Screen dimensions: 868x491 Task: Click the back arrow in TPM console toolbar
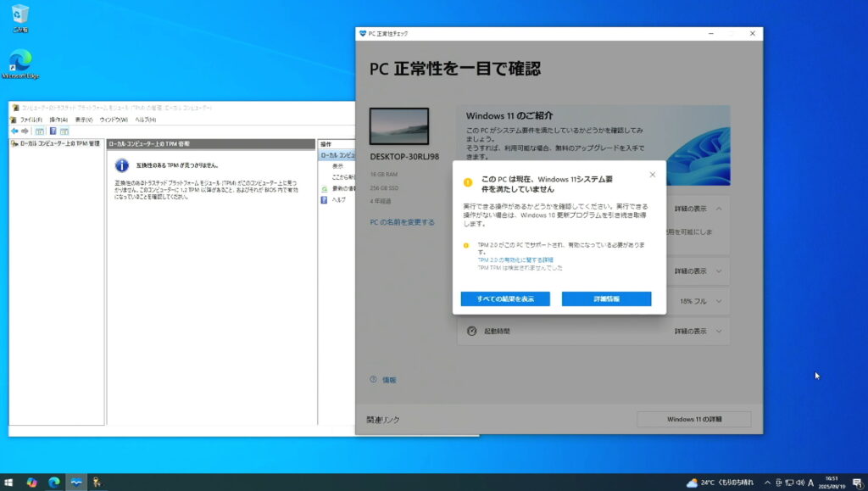click(x=14, y=131)
